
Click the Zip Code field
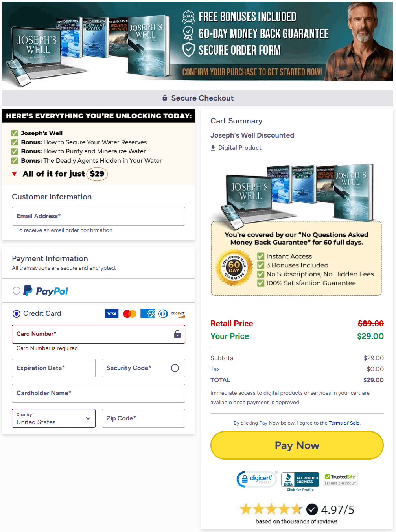[144, 418]
